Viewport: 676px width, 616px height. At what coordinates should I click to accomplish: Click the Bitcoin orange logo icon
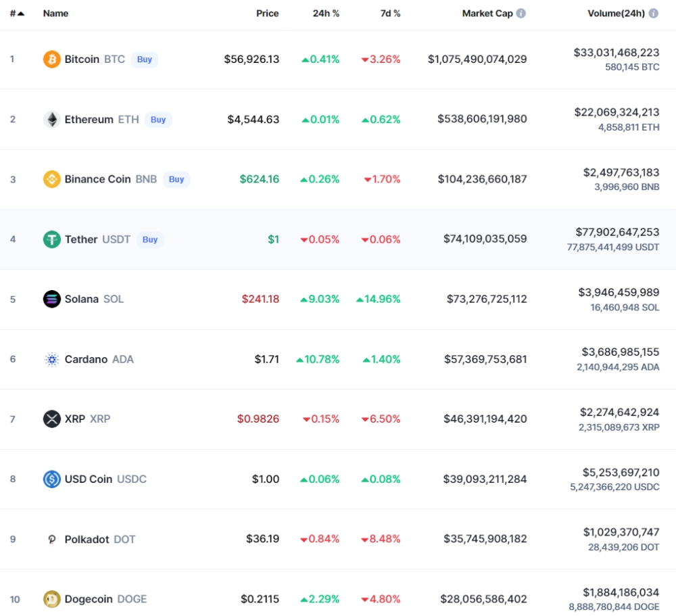tap(52, 59)
